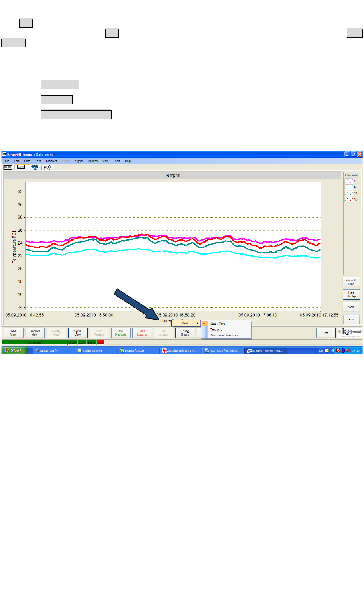Image resolution: width=364 pixels, height=601 pixels.
Task: Open the View menu
Action: 105,161
